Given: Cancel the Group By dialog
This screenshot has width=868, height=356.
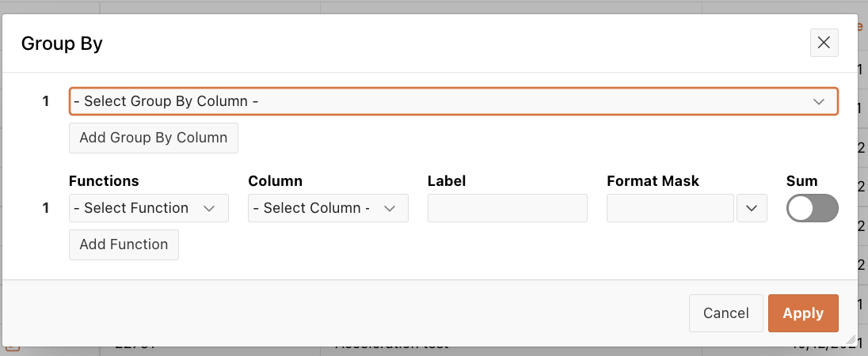Looking at the screenshot, I should [x=725, y=313].
